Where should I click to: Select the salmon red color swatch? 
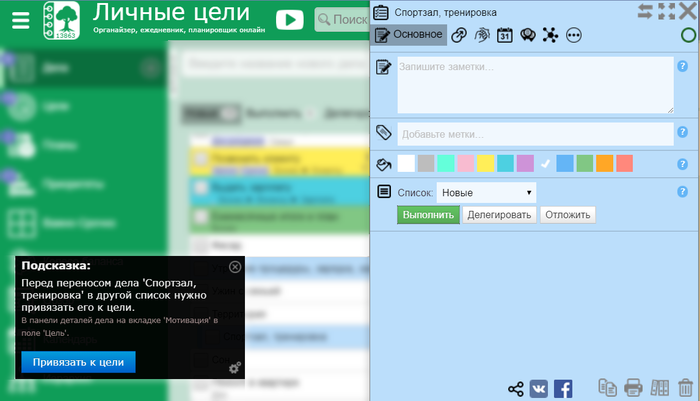point(625,163)
